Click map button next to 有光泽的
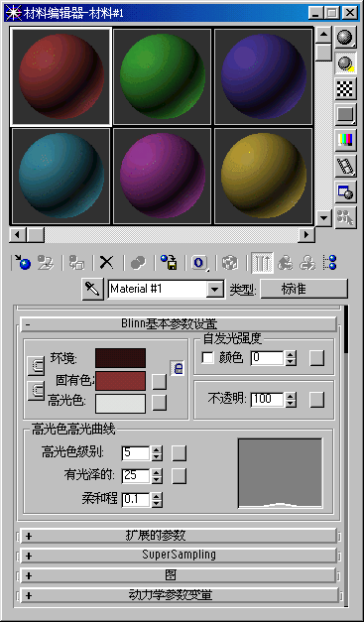 pos(179,476)
